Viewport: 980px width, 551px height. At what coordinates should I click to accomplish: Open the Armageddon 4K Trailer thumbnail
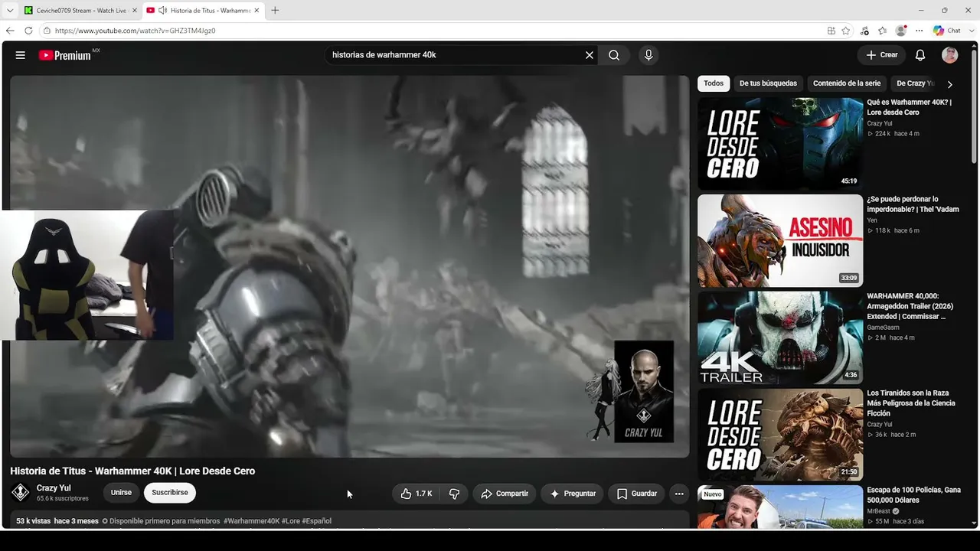tap(780, 337)
